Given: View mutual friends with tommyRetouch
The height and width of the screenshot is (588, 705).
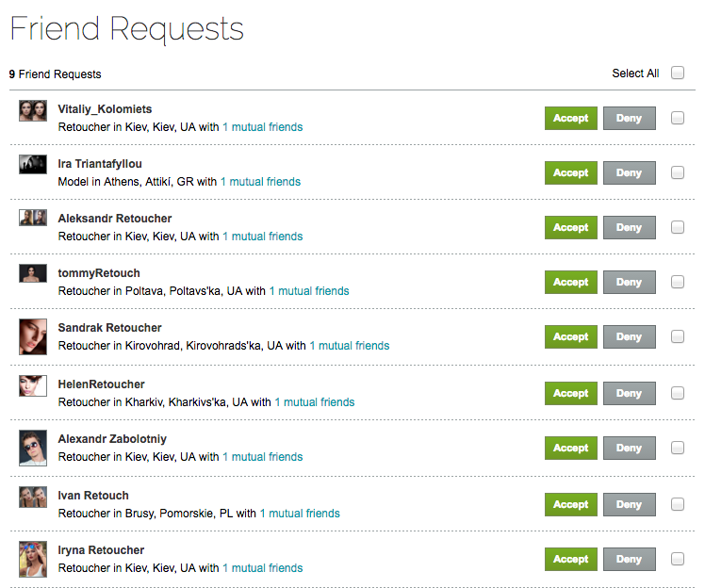Looking at the screenshot, I should pyautogui.click(x=309, y=291).
